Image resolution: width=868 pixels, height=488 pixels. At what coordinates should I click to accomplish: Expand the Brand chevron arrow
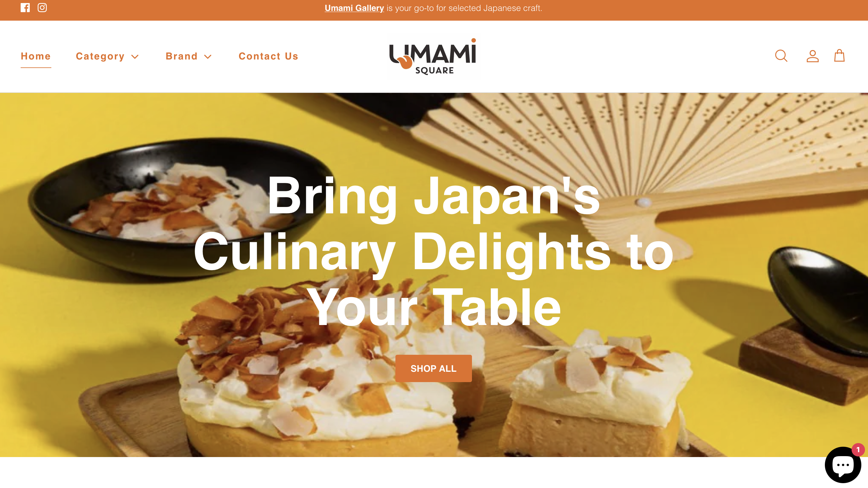(208, 56)
